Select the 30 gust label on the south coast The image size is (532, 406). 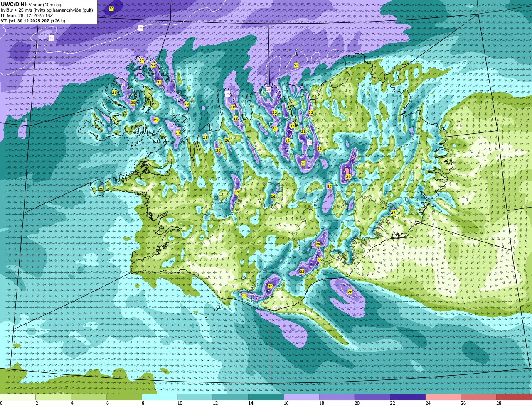coord(244,296)
